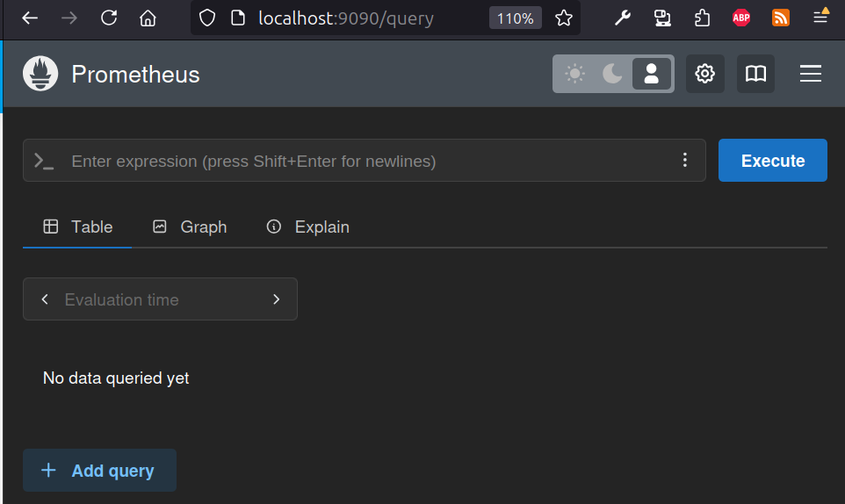Go back with the browser back arrow
This screenshot has height=504, width=845.
[x=30, y=18]
